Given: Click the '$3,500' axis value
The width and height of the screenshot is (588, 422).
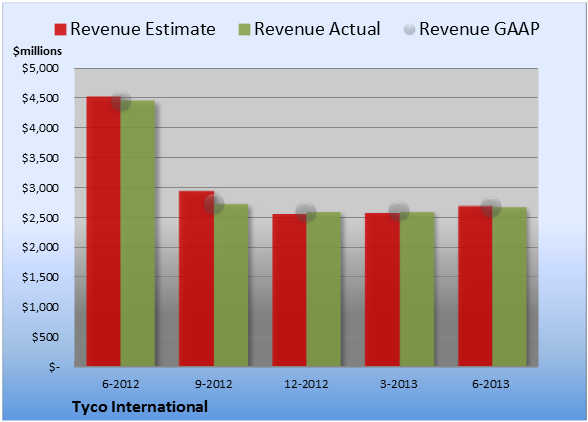Looking at the screenshot, I should [40, 158].
